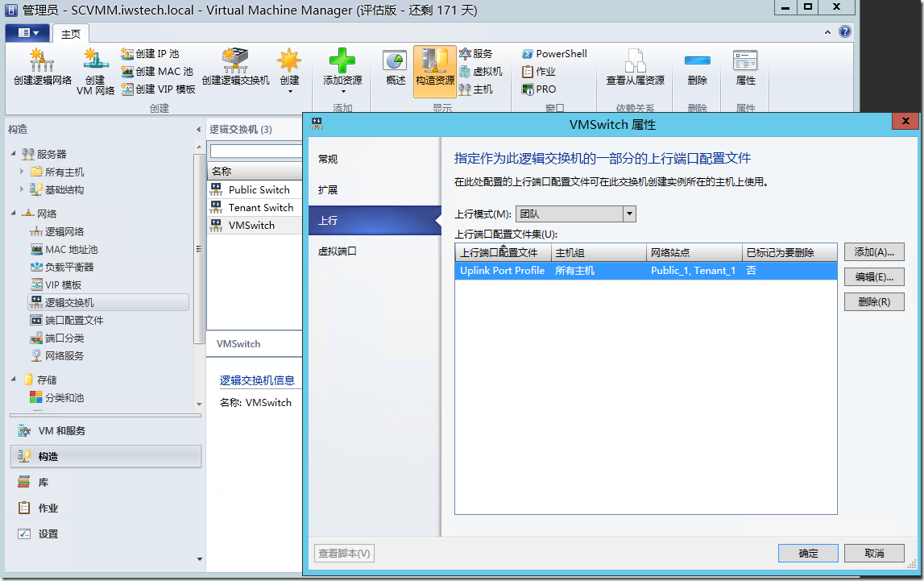This screenshot has height=581, width=924.
Task: Open the Uplink (上行) properties page
Action: 375,220
